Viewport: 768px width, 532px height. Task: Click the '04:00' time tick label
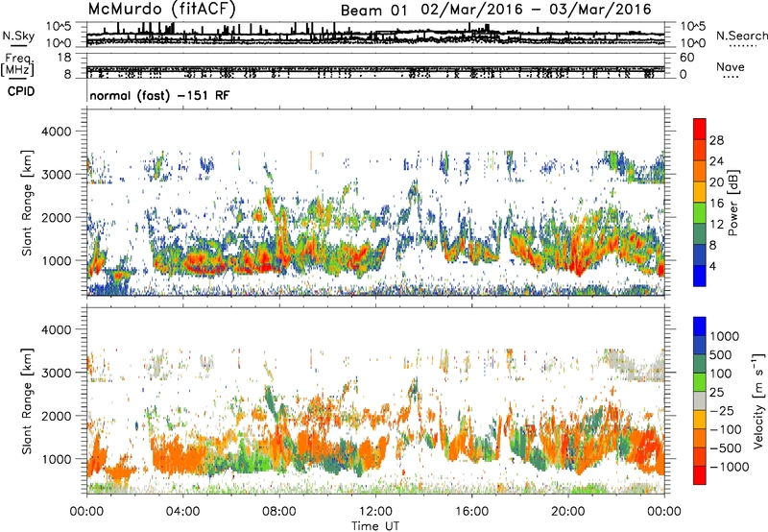tap(182, 512)
